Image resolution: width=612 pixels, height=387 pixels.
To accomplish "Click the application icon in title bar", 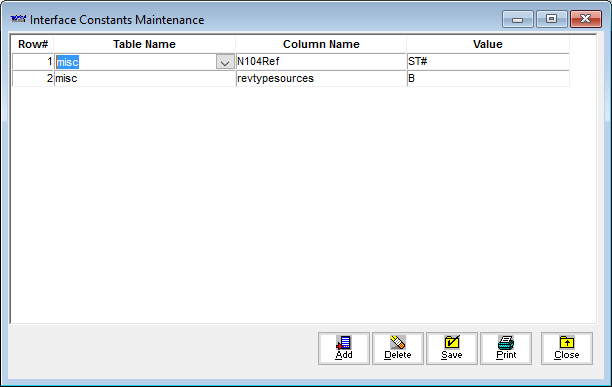I will coord(18,19).
